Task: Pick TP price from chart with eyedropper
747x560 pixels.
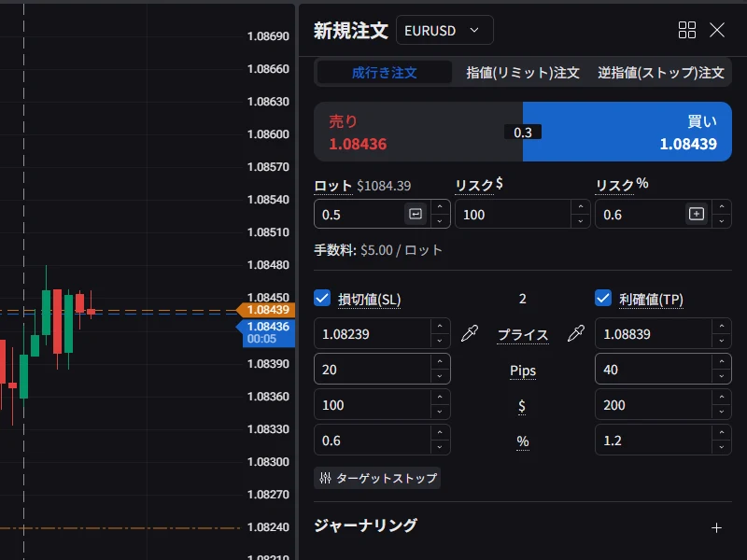Action: [x=576, y=333]
